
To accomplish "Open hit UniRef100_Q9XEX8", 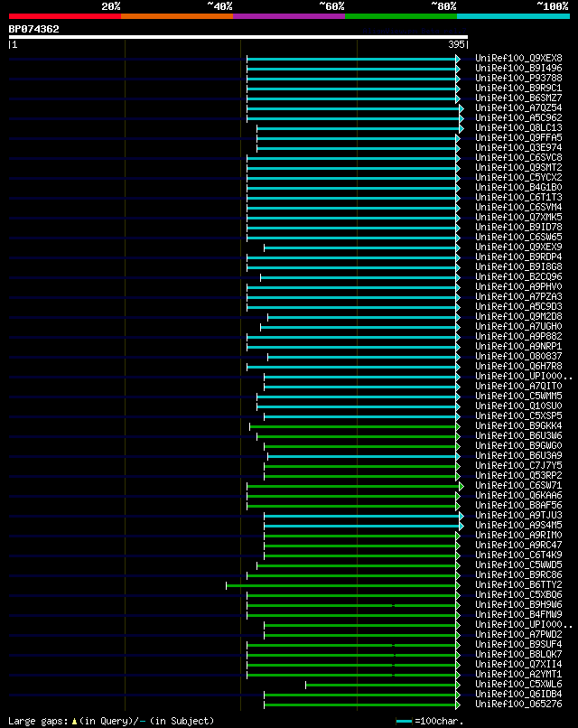I will click(518, 59).
